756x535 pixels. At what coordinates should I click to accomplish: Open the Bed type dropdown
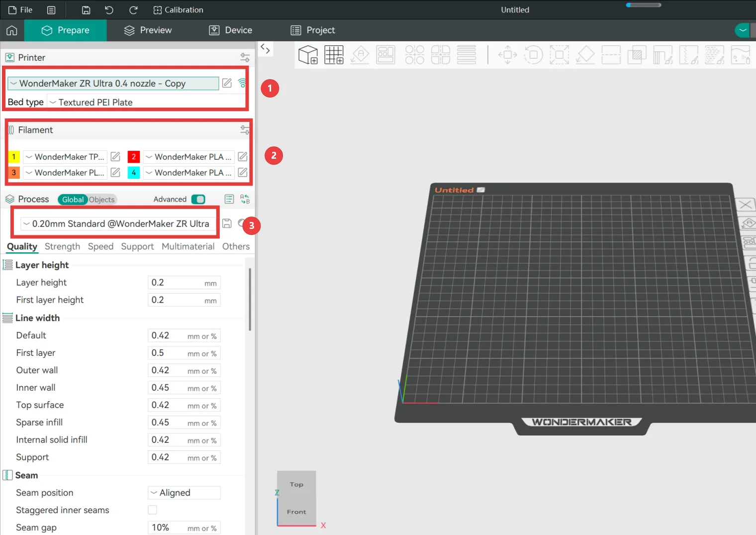tap(146, 102)
